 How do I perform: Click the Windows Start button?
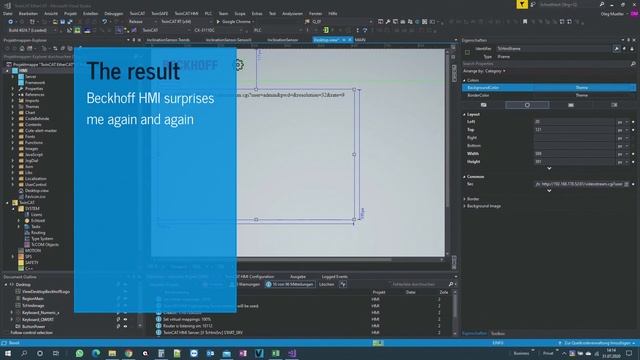pyautogui.click(x=8, y=353)
